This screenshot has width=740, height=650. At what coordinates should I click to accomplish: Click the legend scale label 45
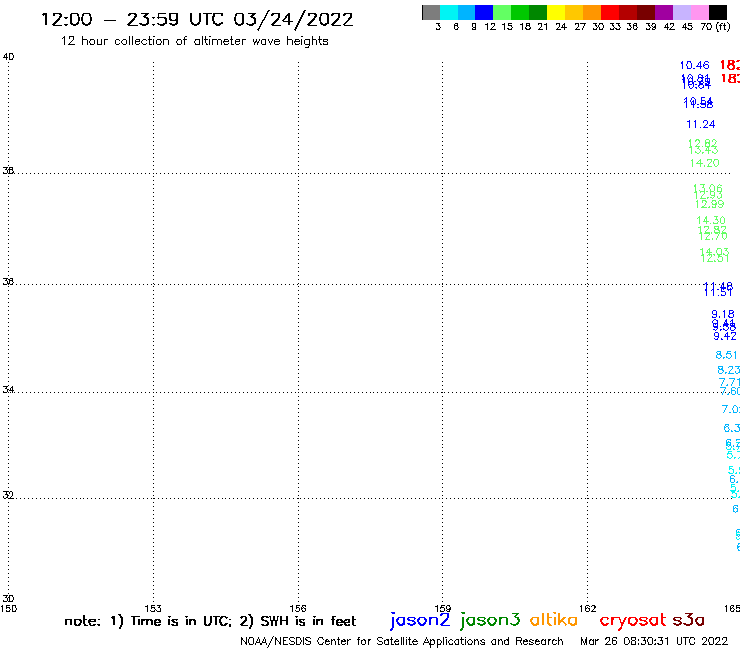click(687, 27)
